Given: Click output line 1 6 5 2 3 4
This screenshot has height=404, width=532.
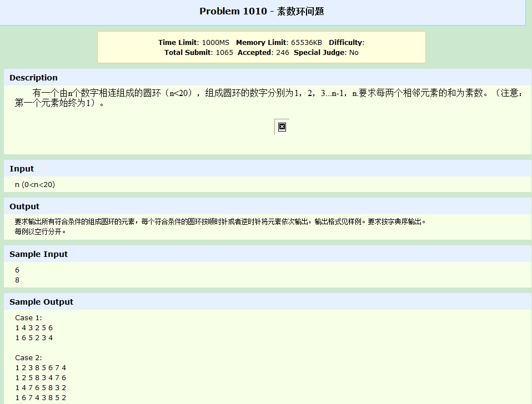Looking at the screenshot, I should click(34, 338).
